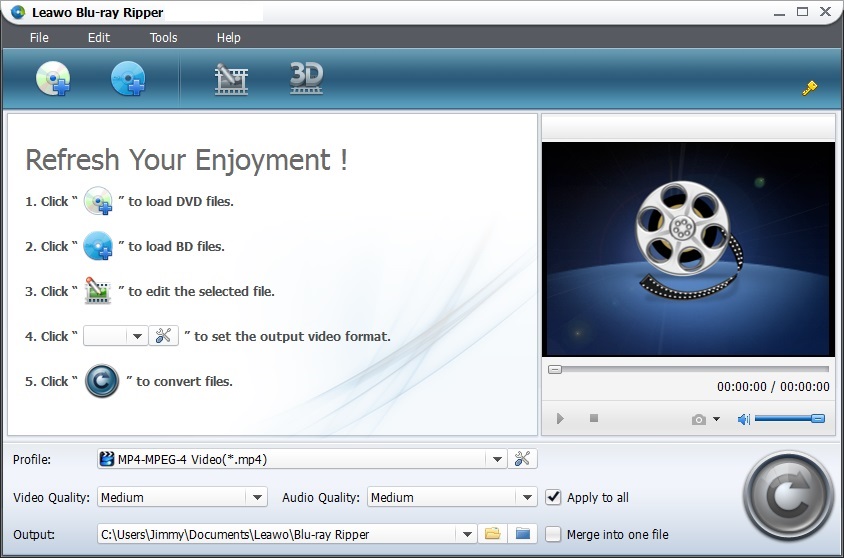Open the File menu
The width and height of the screenshot is (844, 558).
point(39,38)
